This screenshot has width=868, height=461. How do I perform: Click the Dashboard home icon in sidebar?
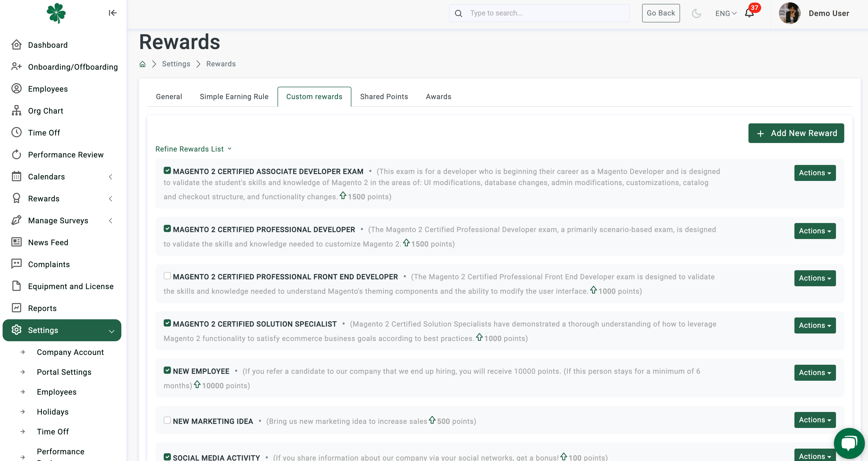coord(17,44)
